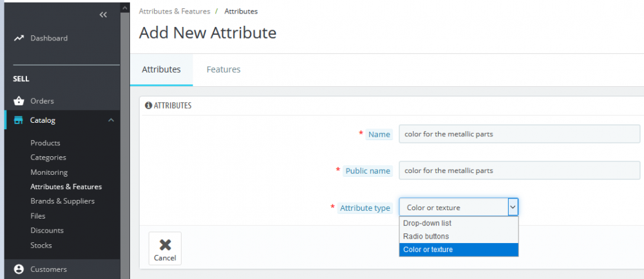644x279 pixels.
Task: Click into the Public name field
Action: tap(519, 170)
